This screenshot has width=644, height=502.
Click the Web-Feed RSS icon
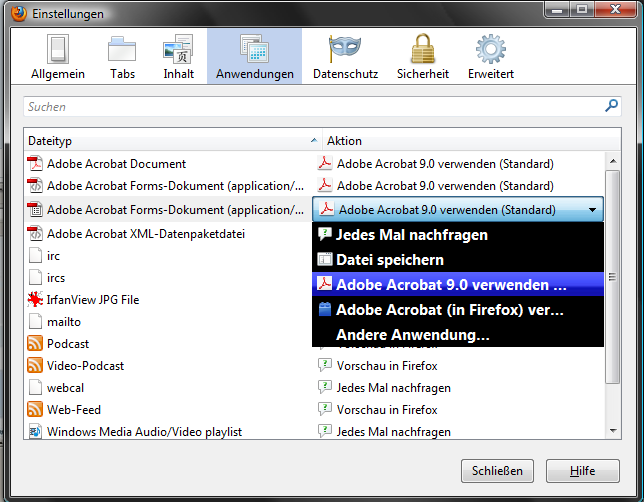point(35,409)
